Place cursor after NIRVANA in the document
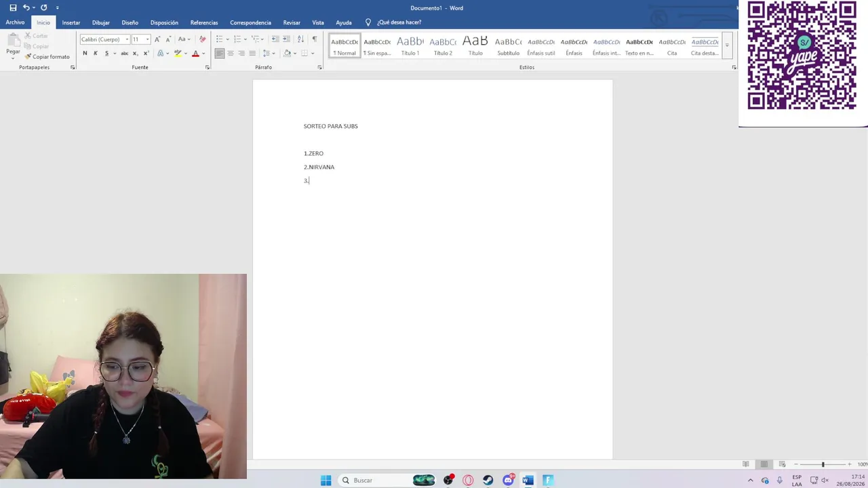 (x=335, y=167)
